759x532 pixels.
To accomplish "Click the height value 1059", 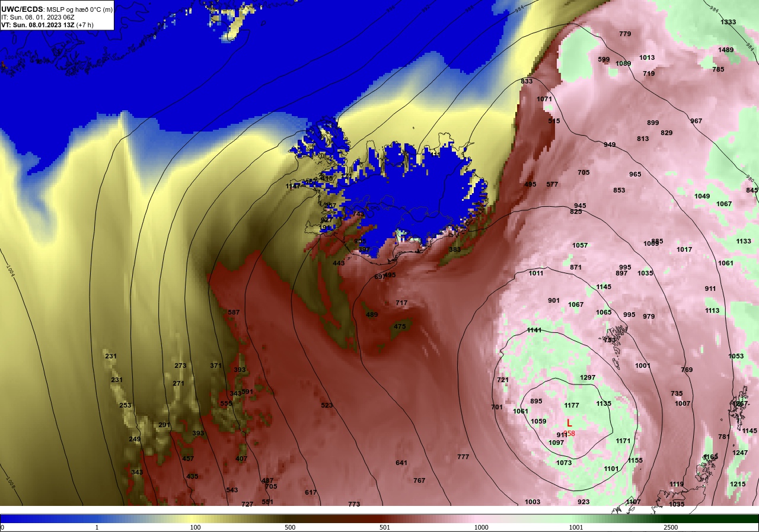I will pyautogui.click(x=538, y=421).
